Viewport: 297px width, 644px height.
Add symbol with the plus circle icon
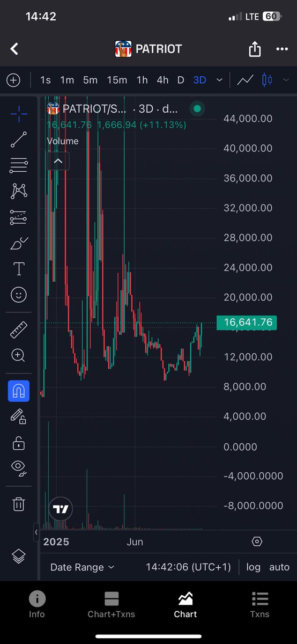[13, 80]
